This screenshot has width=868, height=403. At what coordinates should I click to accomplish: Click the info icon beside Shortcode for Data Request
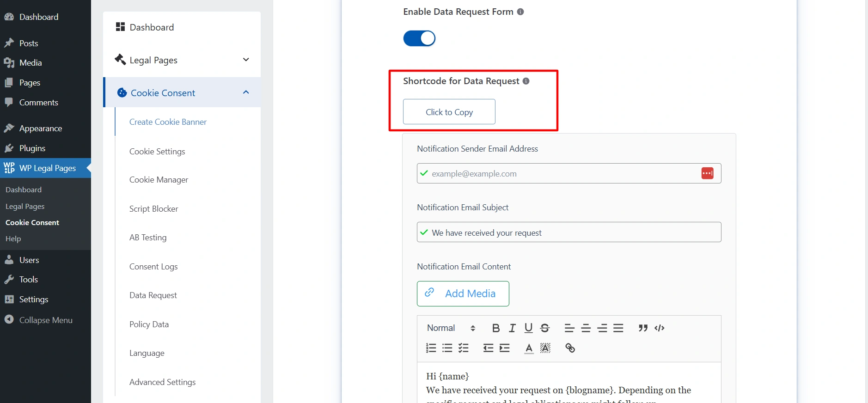526,81
